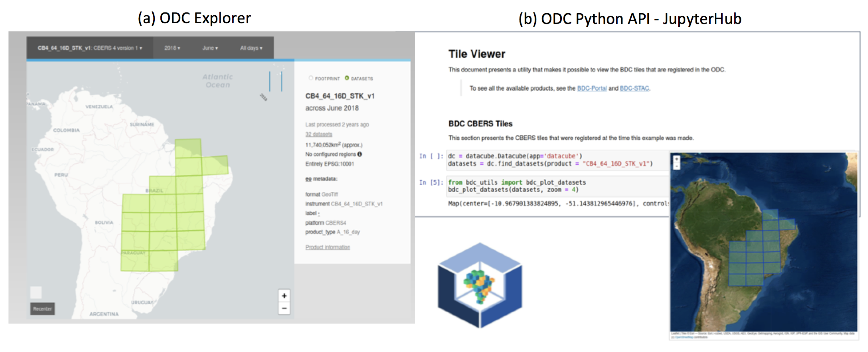This screenshot has width=868, height=352.
Task: Click the info icon beside No configured regions
Action: pyautogui.click(x=360, y=154)
